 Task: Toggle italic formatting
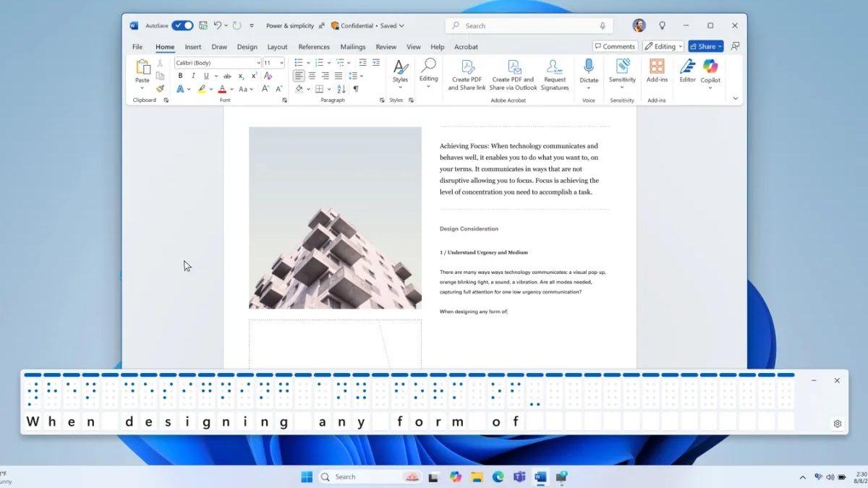(x=193, y=76)
